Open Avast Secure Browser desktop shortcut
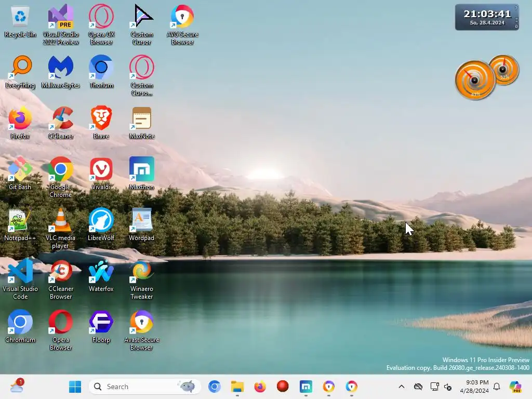This screenshot has height=399, width=532. pyautogui.click(x=142, y=330)
